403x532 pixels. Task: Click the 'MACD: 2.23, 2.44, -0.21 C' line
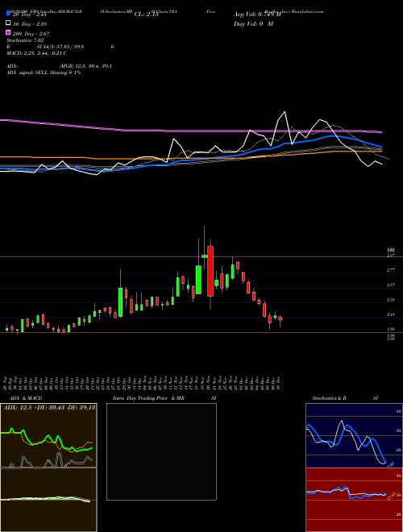click(x=36, y=53)
